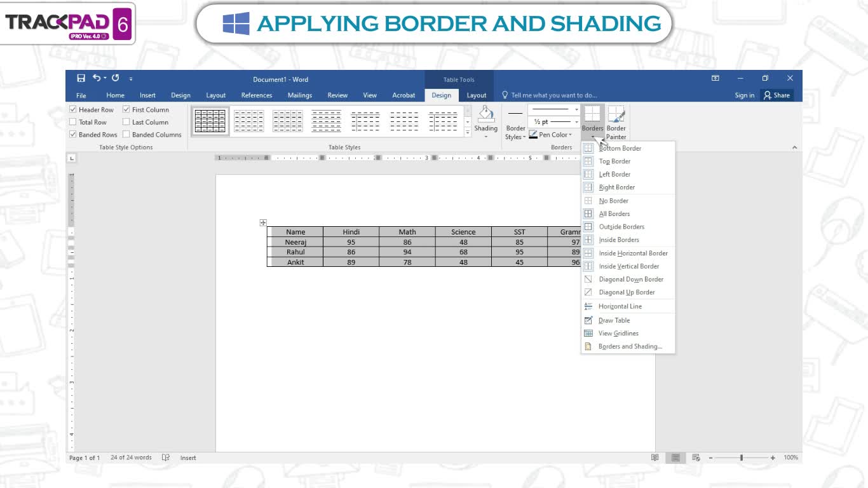868x488 pixels.
Task: Open the line style dropdown
Action: point(576,109)
